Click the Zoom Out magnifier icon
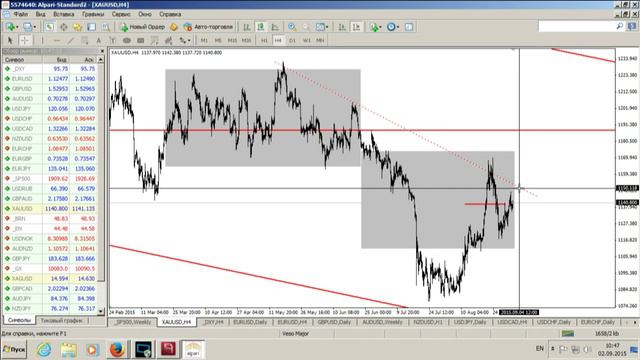640x360 pixels. click(306, 27)
